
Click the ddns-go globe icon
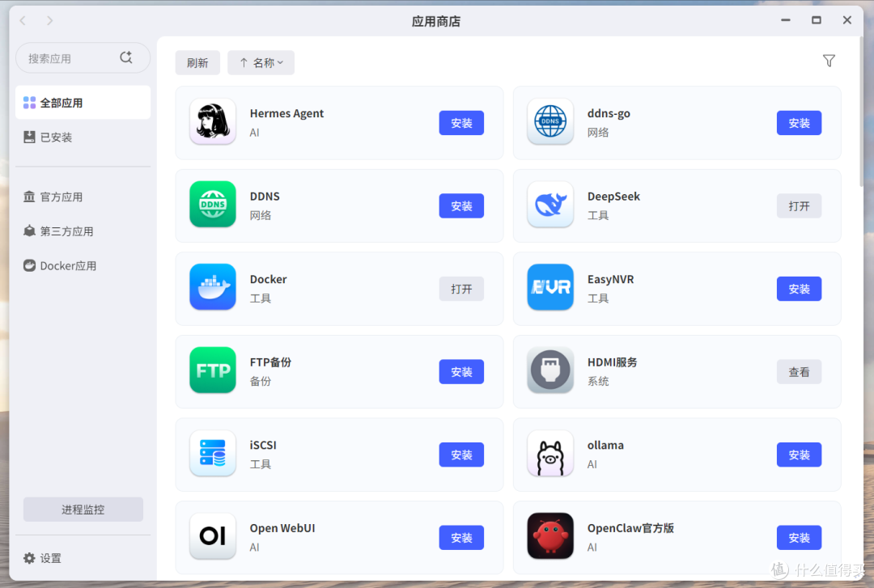click(x=550, y=121)
